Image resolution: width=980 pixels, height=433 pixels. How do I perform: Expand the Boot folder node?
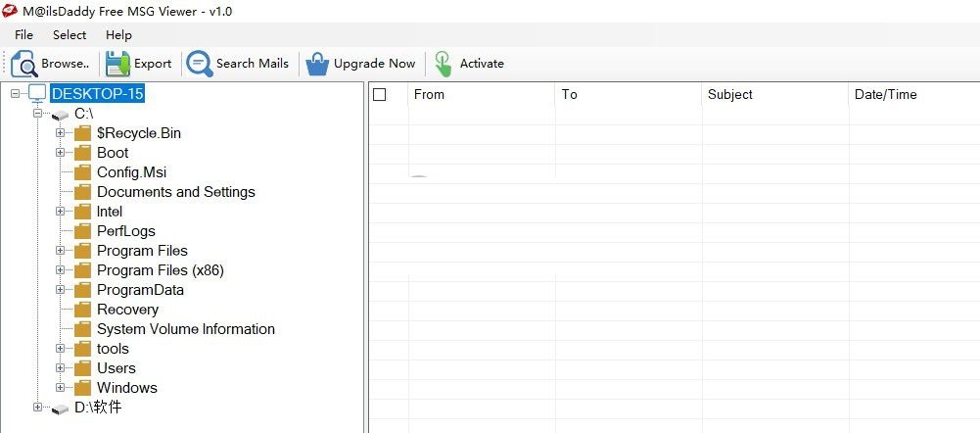[60, 153]
